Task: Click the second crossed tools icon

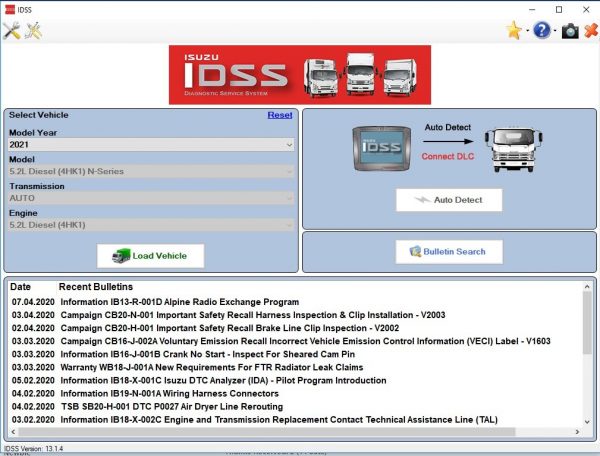Action: 33,31
